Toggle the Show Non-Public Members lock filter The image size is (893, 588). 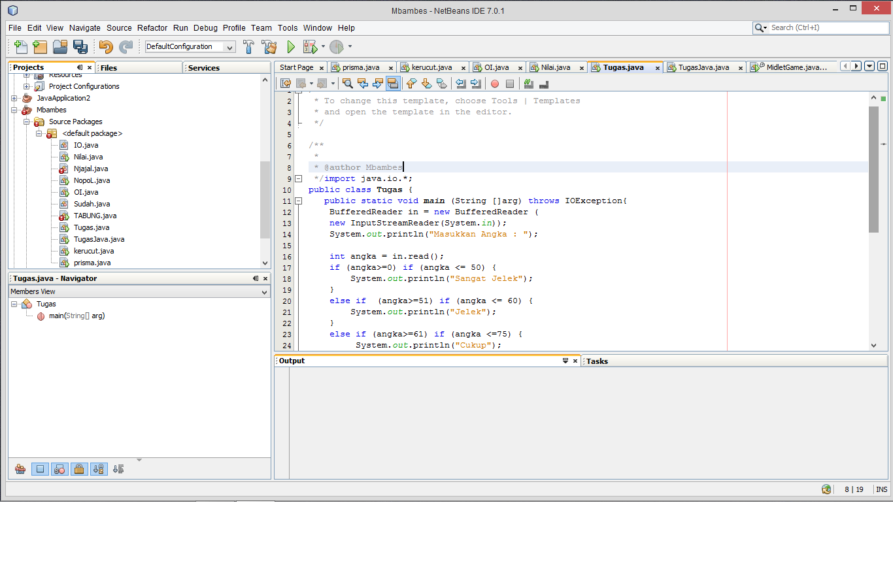point(79,468)
